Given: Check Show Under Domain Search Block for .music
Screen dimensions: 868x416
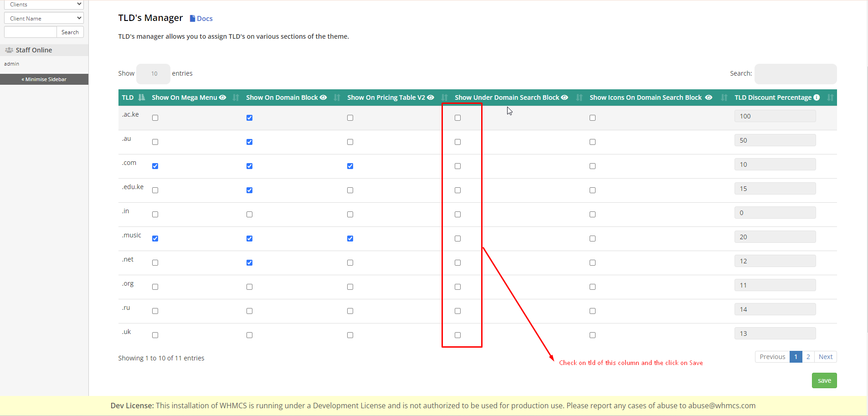Looking at the screenshot, I should tap(457, 239).
